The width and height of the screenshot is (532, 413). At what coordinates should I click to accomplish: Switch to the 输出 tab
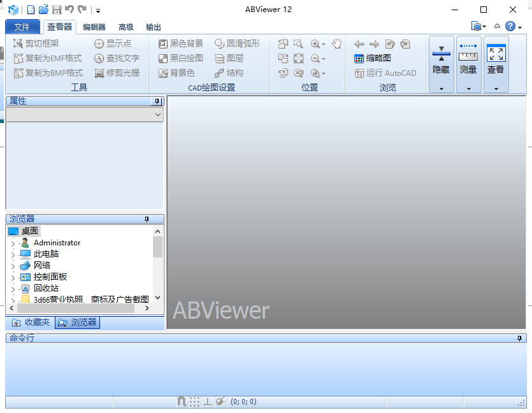pos(154,27)
